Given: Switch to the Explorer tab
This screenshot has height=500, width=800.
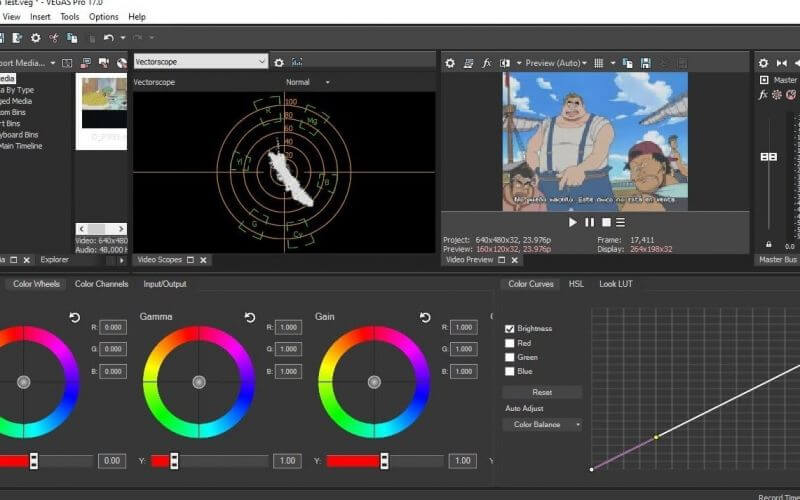Looking at the screenshot, I should point(55,260).
